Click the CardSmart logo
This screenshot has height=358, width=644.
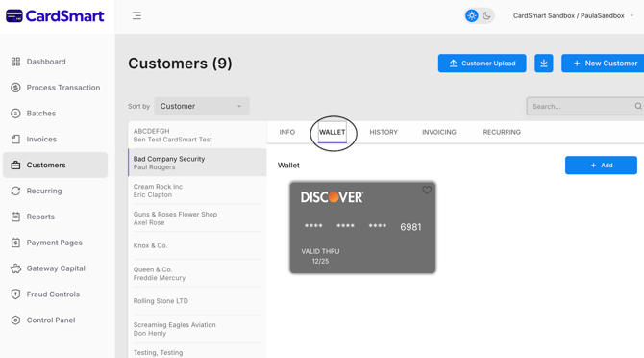[55, 16]
